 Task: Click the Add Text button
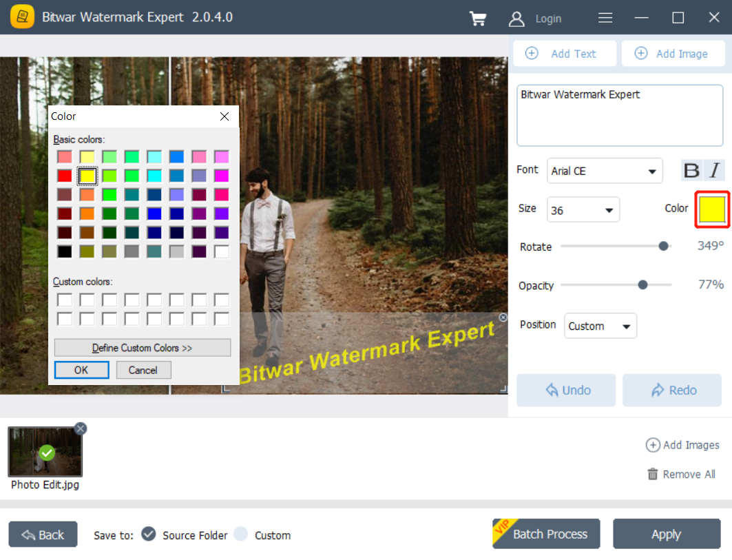pos(565,54)
